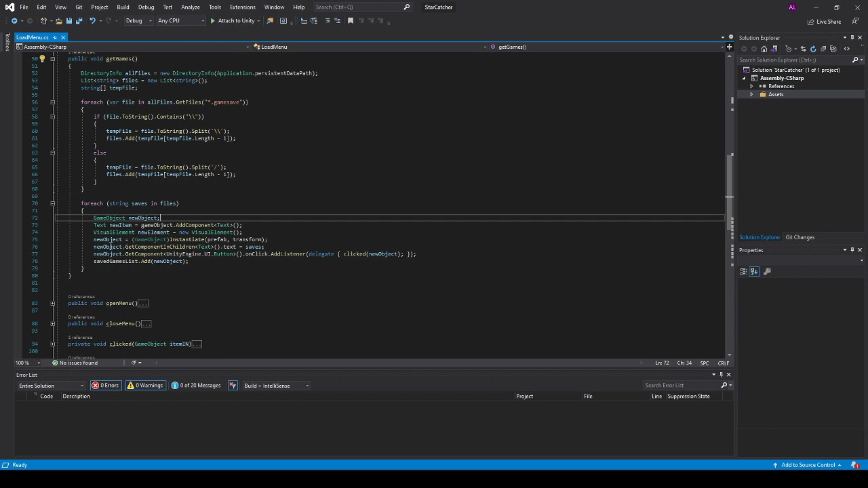
Task: Open the Analyze menu
Action: click(191, 7)
